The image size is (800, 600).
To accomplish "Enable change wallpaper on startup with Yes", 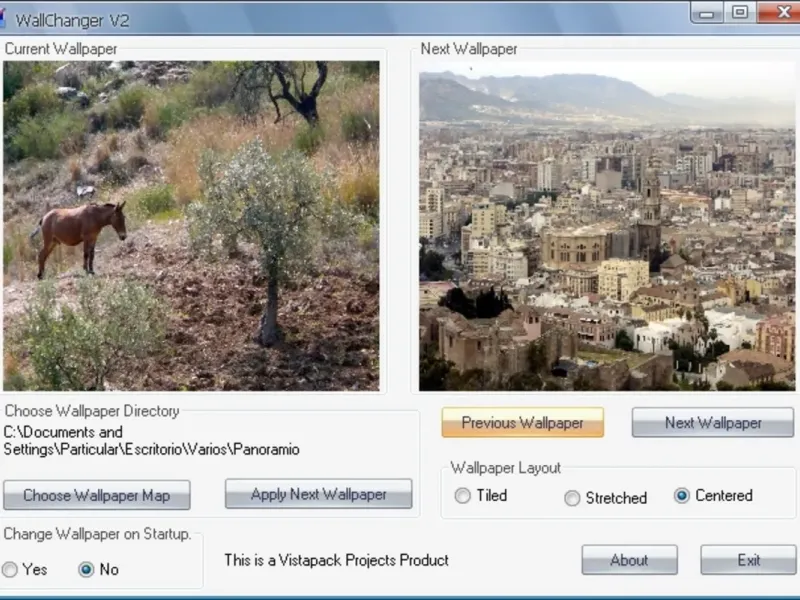I will [x=10, y=569].
